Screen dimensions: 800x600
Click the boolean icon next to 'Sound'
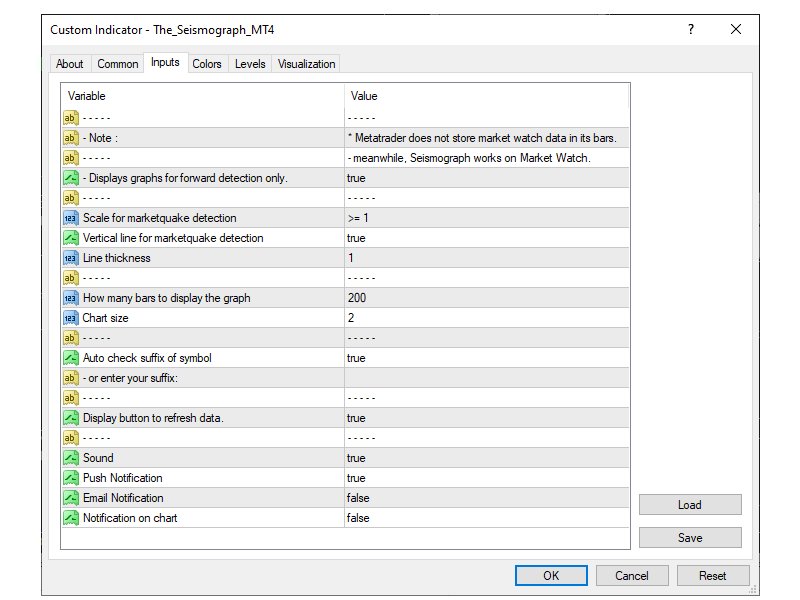(x=70, y=458)
